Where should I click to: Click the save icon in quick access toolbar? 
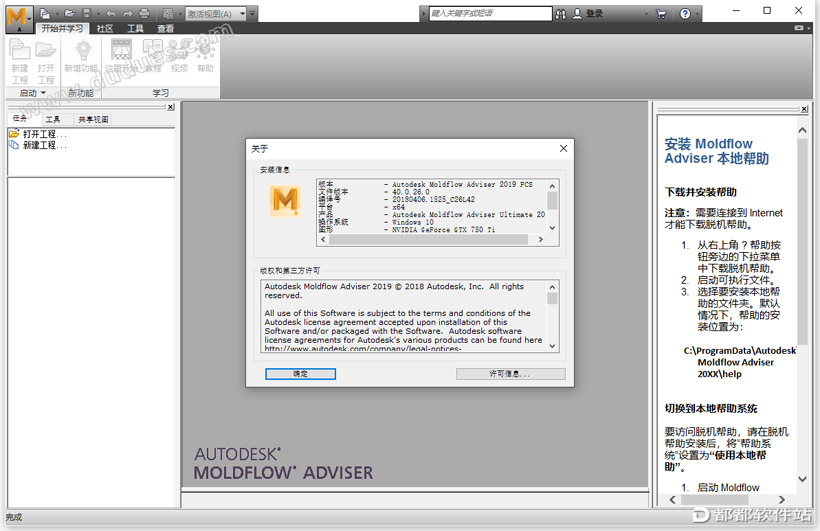tap(87, 14)
